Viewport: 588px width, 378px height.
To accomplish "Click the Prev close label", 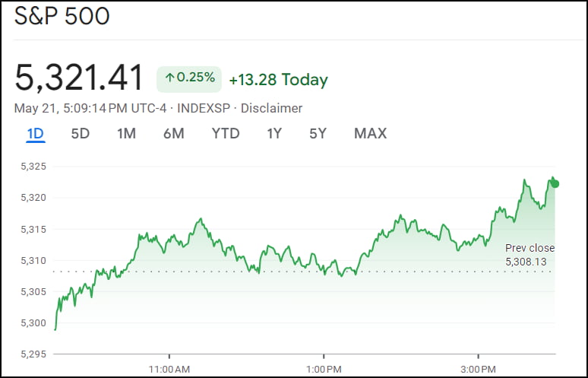I will coord(530,248).
